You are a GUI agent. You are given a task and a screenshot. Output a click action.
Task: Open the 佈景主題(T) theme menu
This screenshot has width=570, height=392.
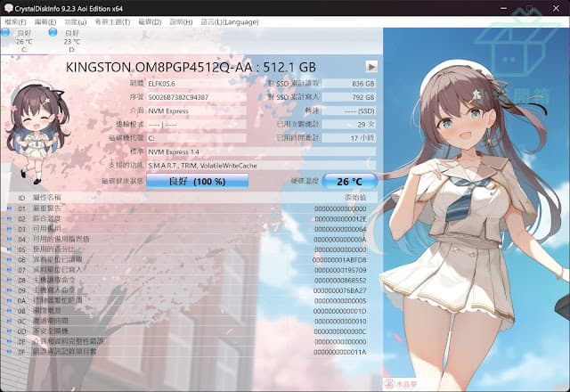(x=112, y=22)
